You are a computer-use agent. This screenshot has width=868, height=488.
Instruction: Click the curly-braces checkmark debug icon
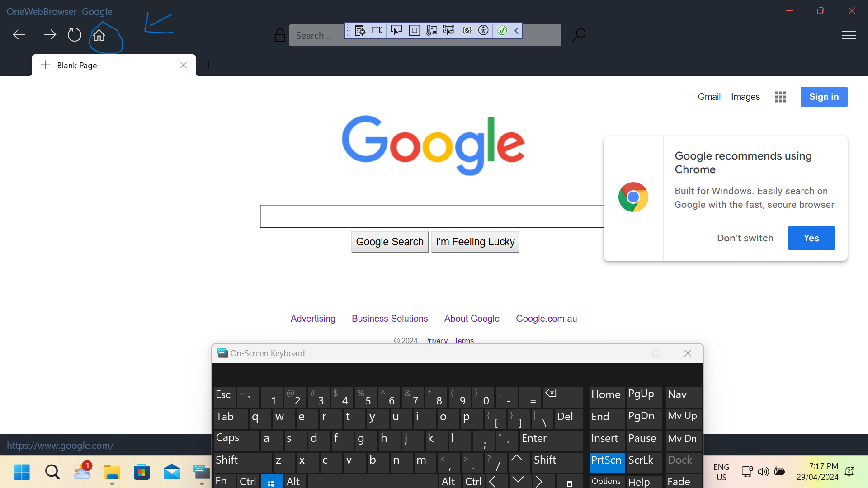pyautogui.click(x=467, y=30)
